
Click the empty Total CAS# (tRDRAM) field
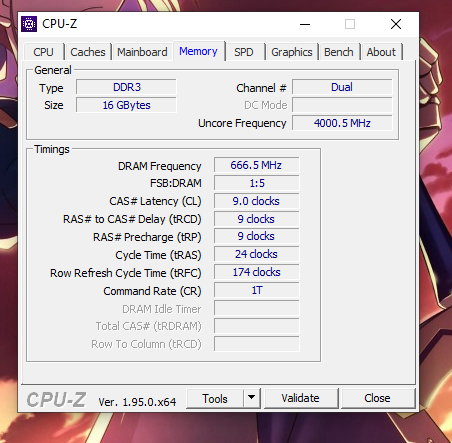[256, 326]
